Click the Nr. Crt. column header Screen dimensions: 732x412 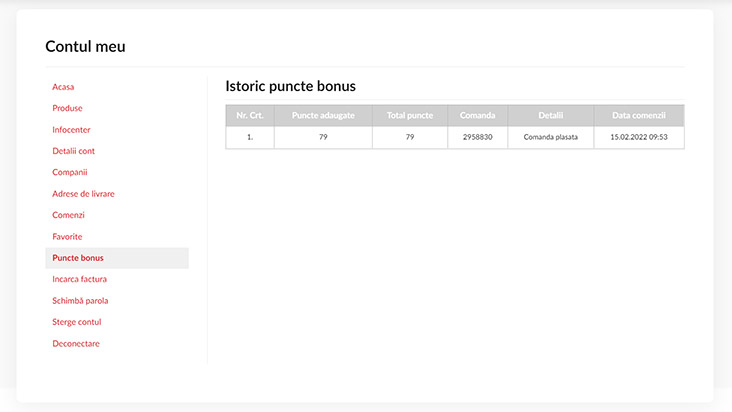[250, 116]
